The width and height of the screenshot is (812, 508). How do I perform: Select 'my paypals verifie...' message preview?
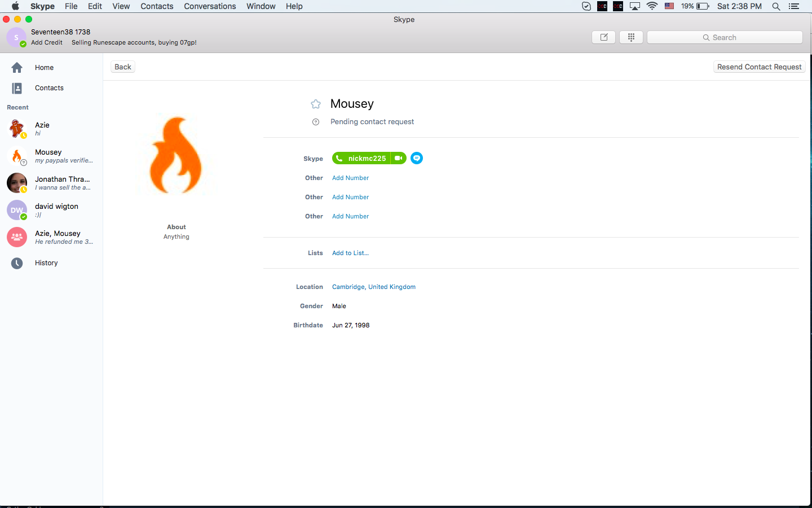(x=64, y=160)
